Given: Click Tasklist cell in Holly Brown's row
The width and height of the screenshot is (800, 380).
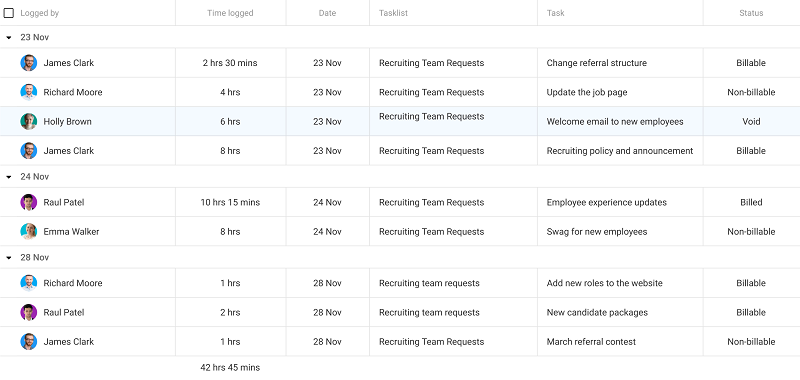Looking at the screenshot, I should tap(453, 121).
